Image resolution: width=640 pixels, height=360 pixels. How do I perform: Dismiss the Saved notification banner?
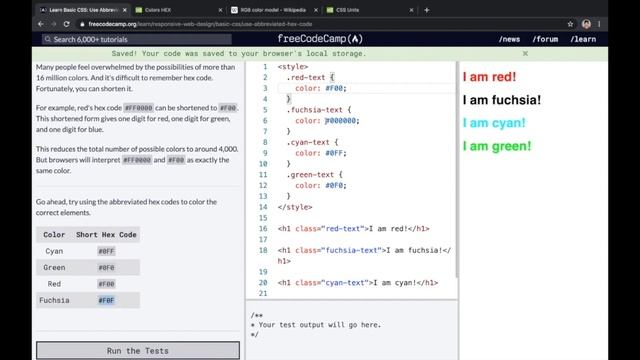point(525,53)
